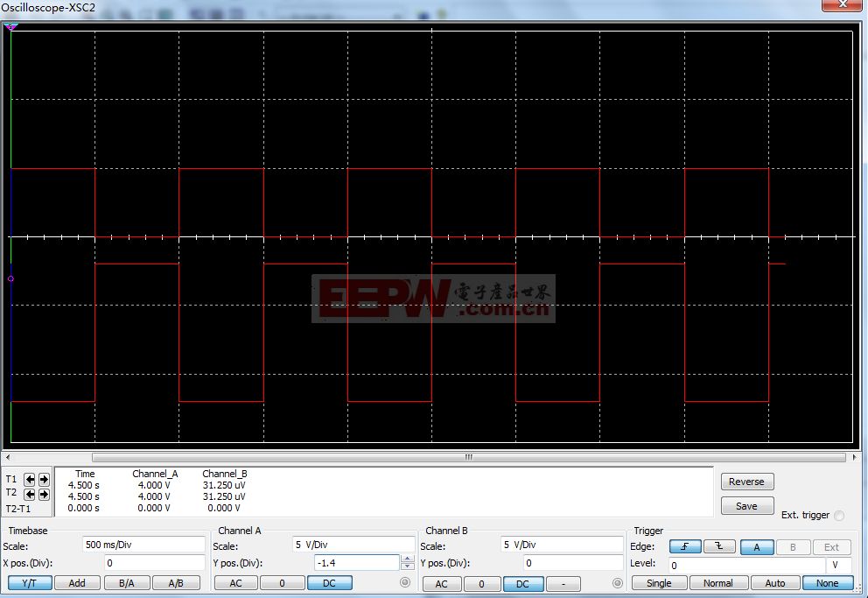
Task: Click the Save button
Action: 746,506
